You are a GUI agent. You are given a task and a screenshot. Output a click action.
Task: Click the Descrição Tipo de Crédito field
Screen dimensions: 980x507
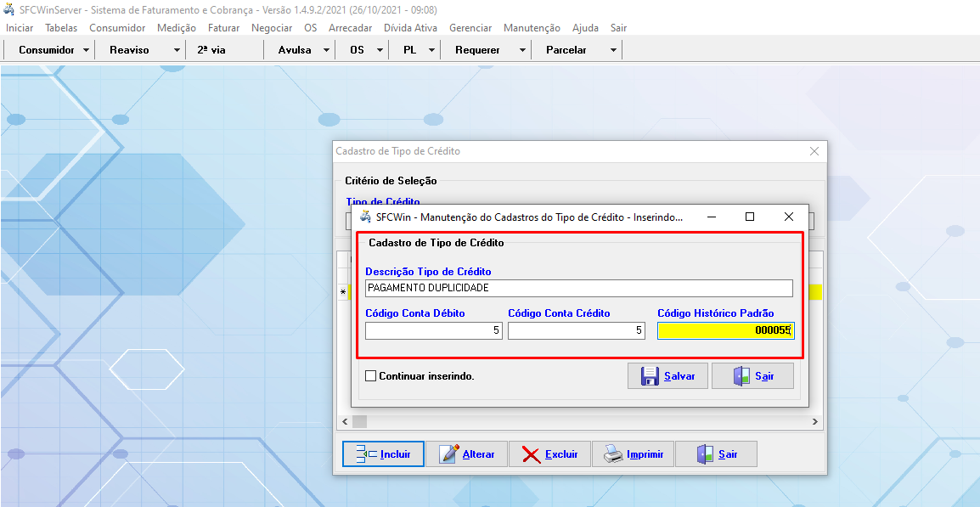coord(578,288)
